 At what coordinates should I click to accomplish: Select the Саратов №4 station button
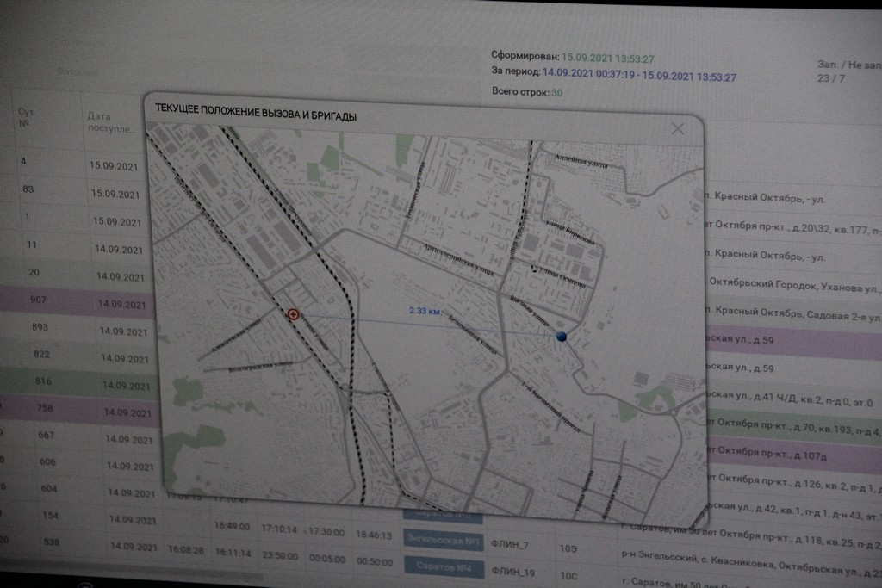click(444, 566)
